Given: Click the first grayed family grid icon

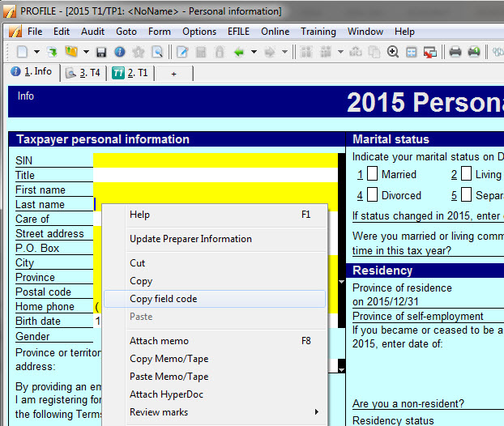Looking at the screenshot, I should coord(306,52).
